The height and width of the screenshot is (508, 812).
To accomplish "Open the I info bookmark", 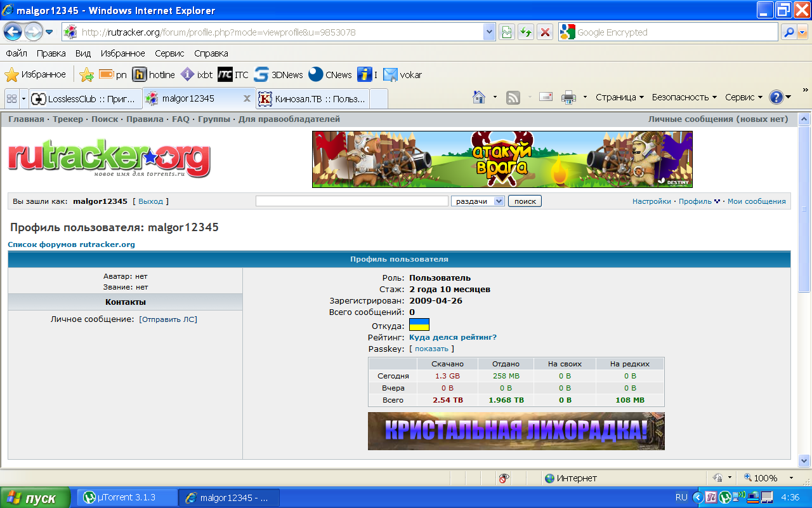I will 367,75.
